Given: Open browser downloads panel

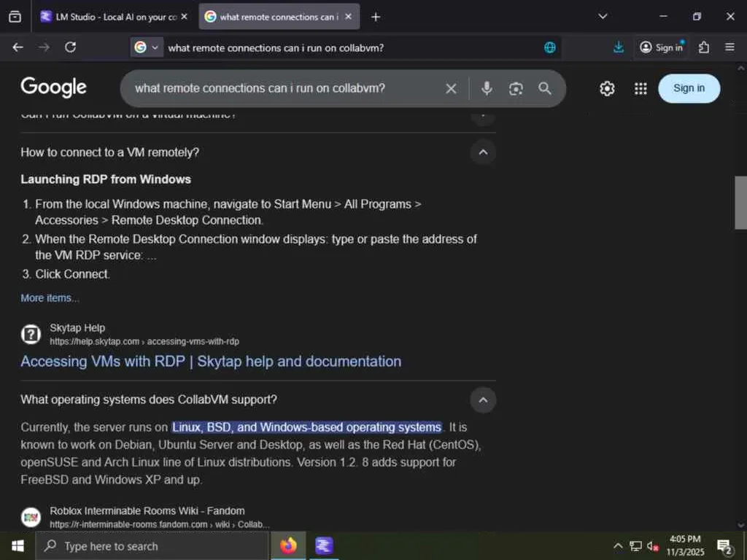Looking at the screenshot, I should click(x=619, y=47).
